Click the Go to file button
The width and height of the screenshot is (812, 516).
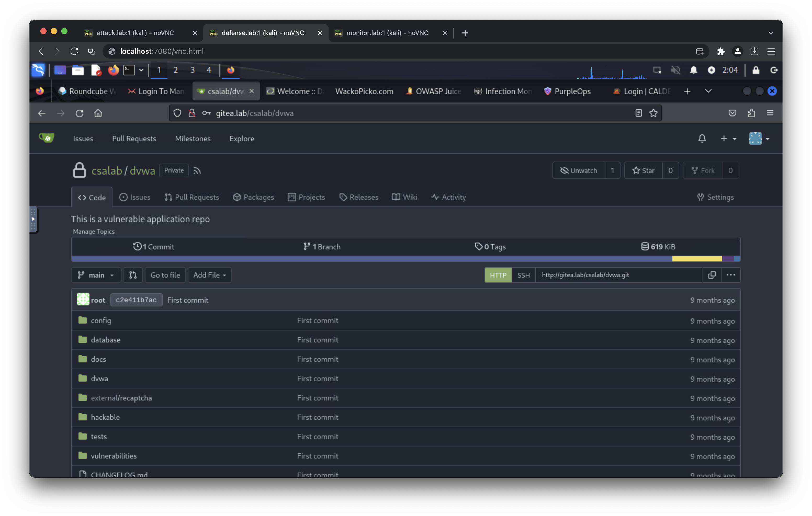165,275
